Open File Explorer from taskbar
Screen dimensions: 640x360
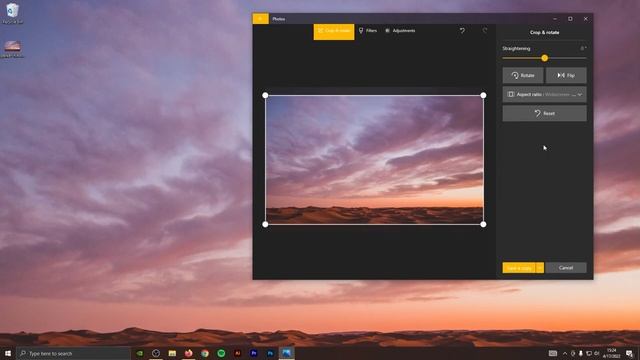(172, 353)
